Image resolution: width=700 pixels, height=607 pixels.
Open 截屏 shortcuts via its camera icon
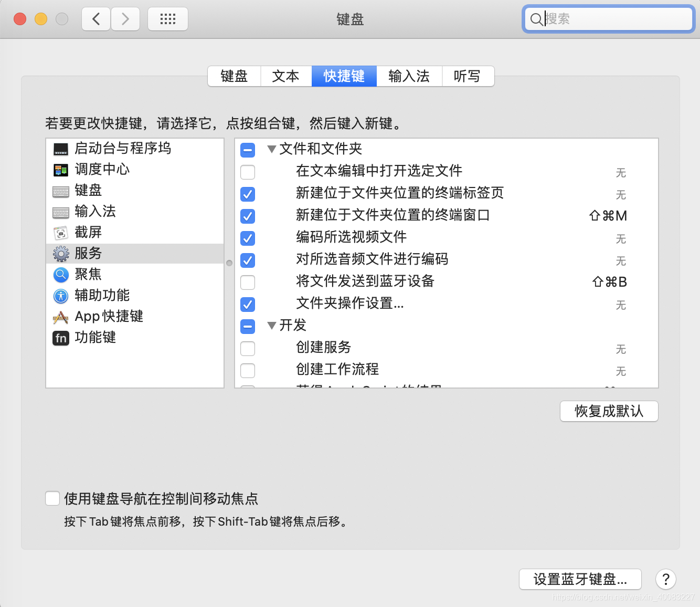61,233
